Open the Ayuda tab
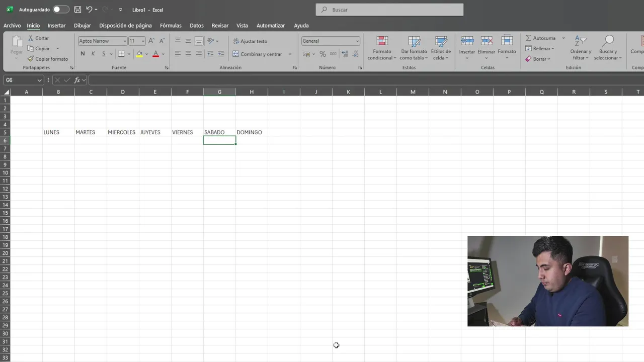 click(x=301, y=26)
